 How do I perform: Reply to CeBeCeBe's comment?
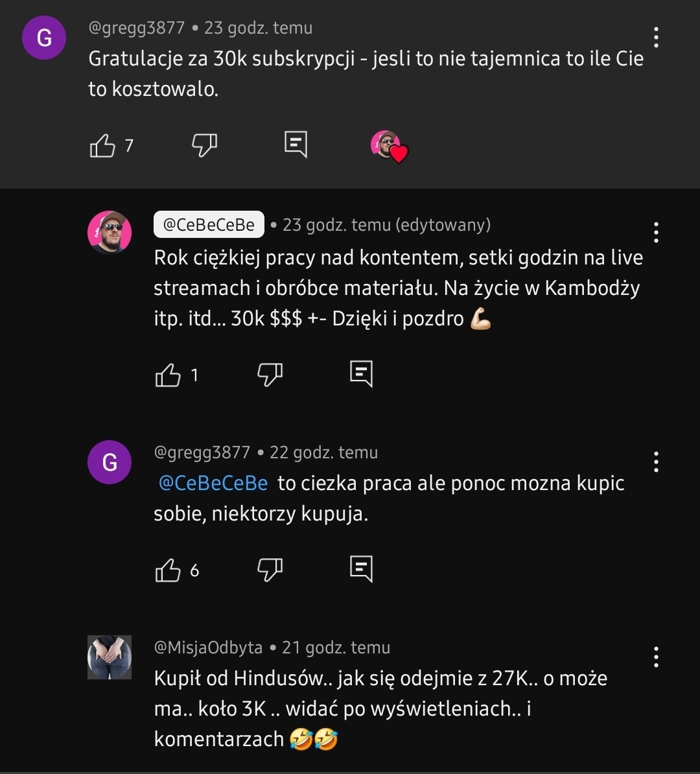[361, 374]
